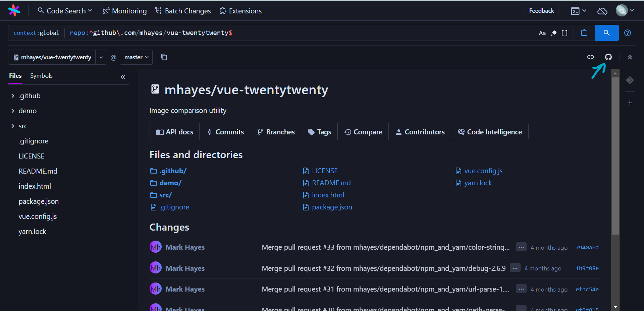The width and height of the screenshot is (644, 311).
Task: Open search help question mark icon
Action: [x=627, y=33]
